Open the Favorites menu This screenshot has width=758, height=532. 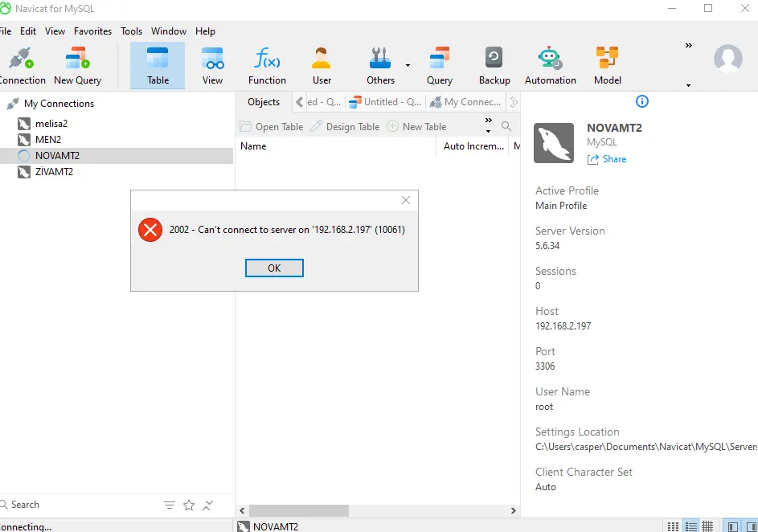[x=92, y=31]
